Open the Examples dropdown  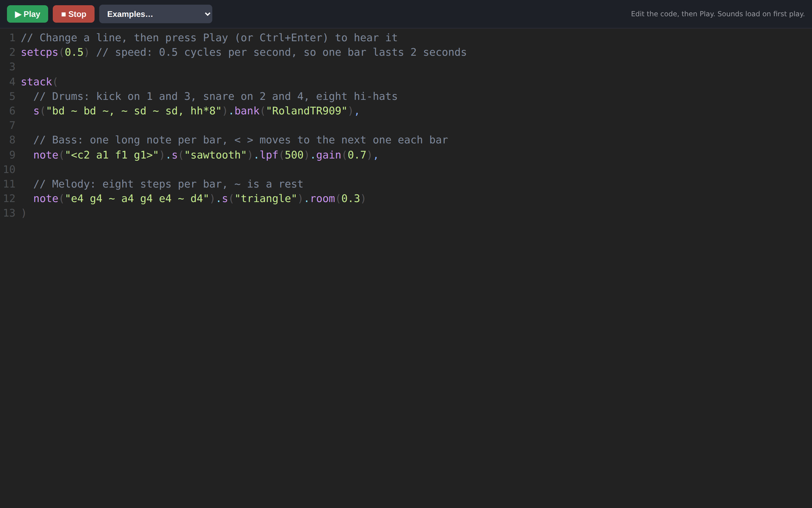(155, 14)
